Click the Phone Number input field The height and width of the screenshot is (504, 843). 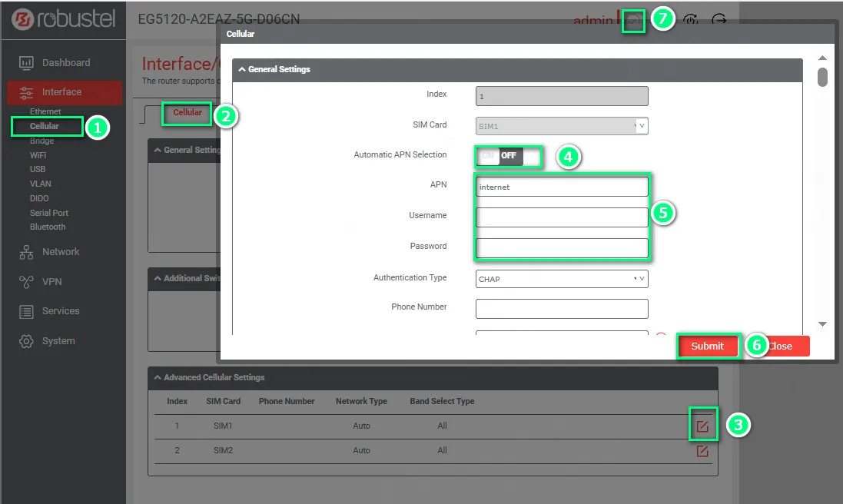click(562, 308)
